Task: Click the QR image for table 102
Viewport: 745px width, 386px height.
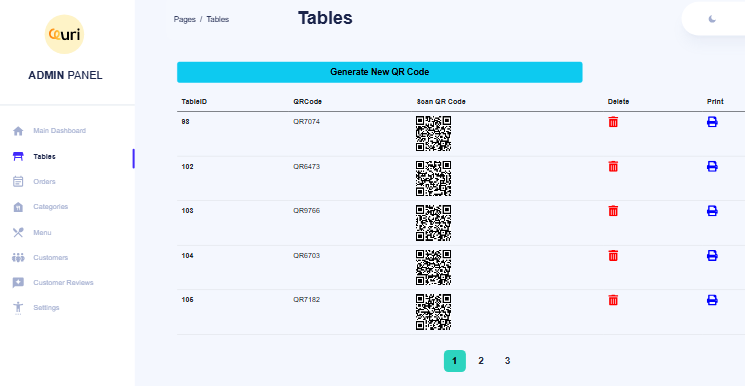Action: [433, 178]
